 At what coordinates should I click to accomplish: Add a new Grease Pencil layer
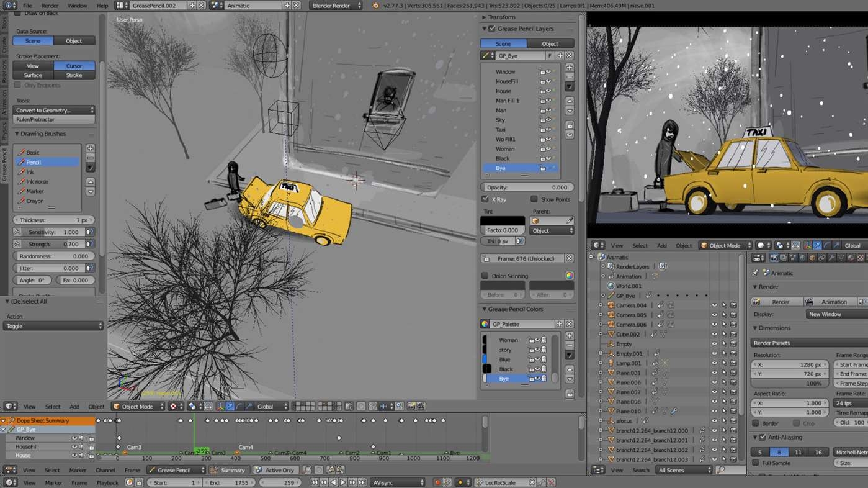[570, 68]
